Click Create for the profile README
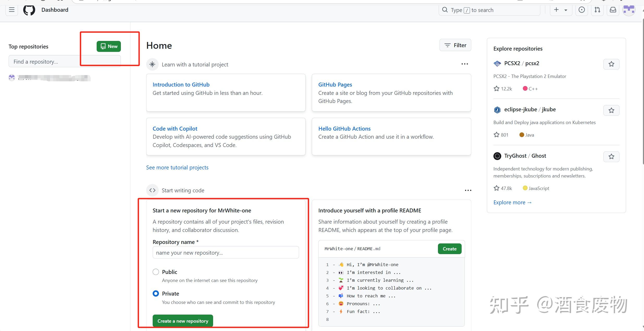This screenshot has width=644, height=331. point(449,249)
